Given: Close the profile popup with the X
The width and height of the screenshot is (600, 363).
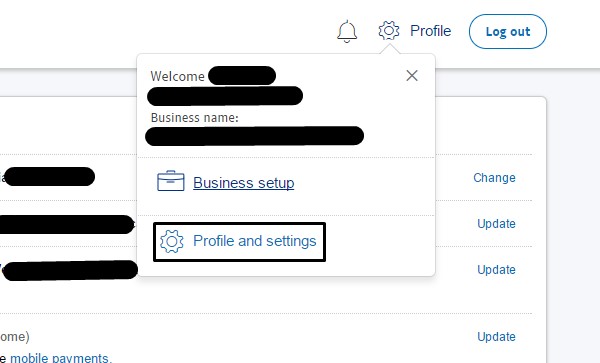Looking at the screenshot, I should click(x=412, y=75).
